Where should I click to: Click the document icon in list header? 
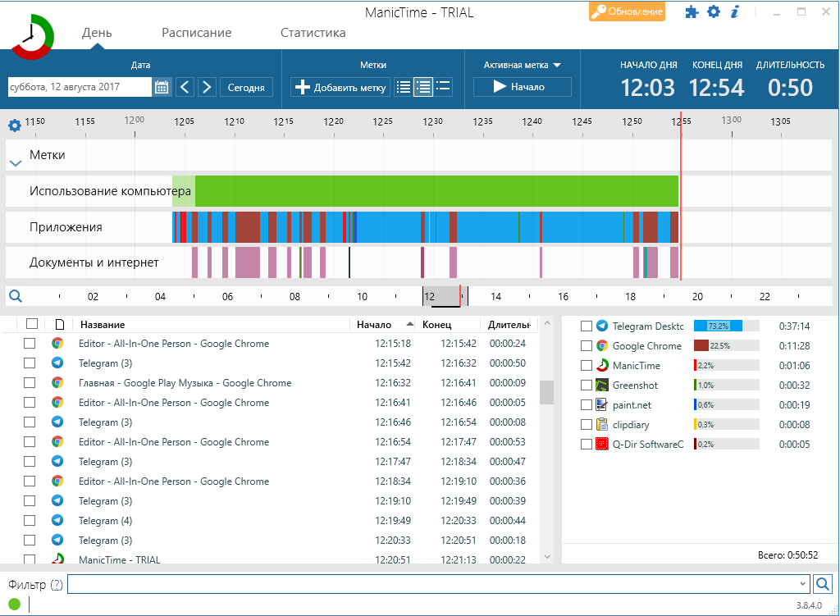(x=59, y=324)
